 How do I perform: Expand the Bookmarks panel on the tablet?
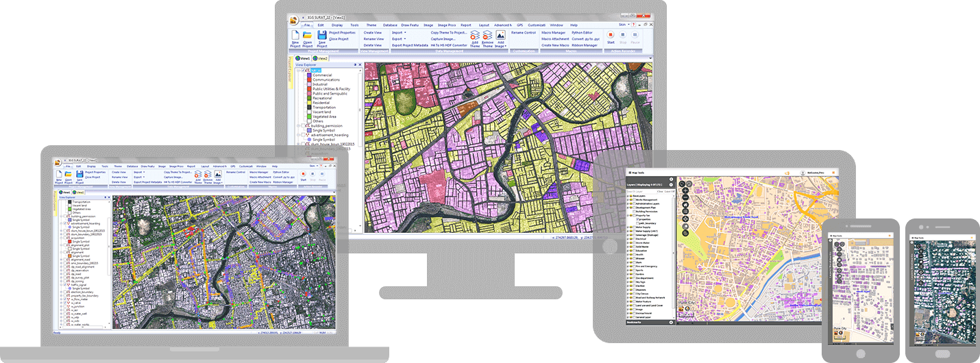670,321
